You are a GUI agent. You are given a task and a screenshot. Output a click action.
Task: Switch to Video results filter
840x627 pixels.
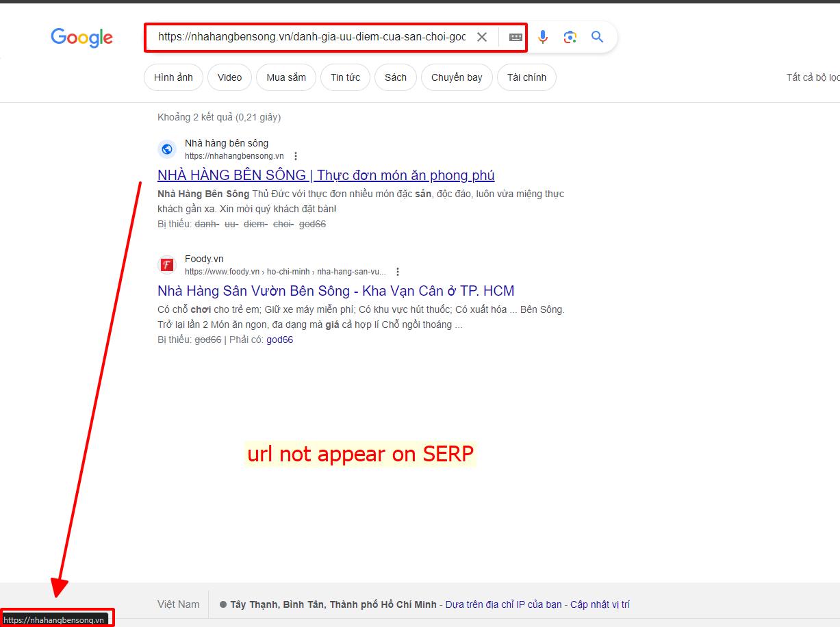point(229,77)
